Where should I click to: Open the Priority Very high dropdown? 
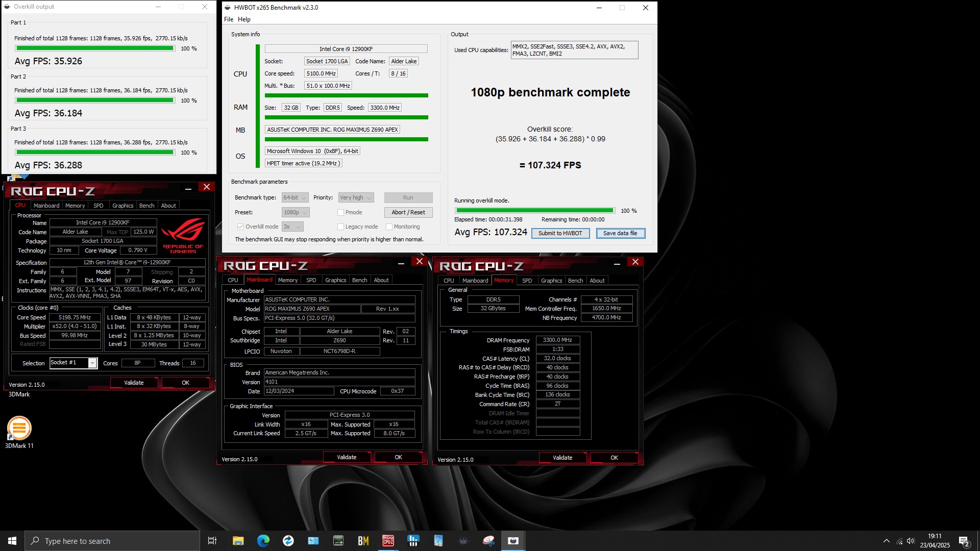[x=356, y=198]
